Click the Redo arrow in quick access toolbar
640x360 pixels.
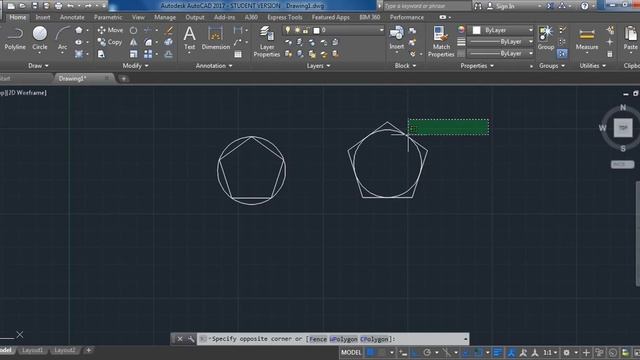[88, 6]
